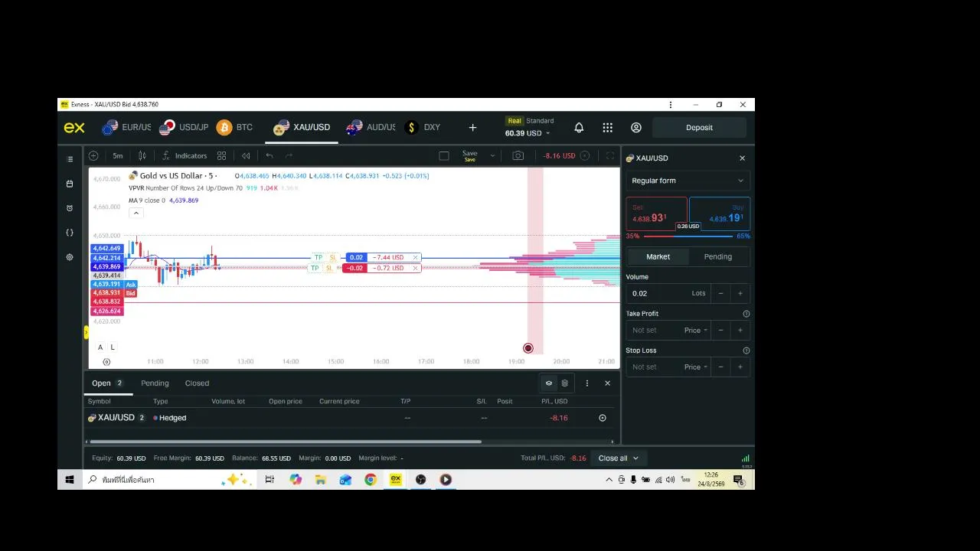Screen dimensions: 980x551
Task: Click the Buy 4,639.19 button
Action: [720, 214]
